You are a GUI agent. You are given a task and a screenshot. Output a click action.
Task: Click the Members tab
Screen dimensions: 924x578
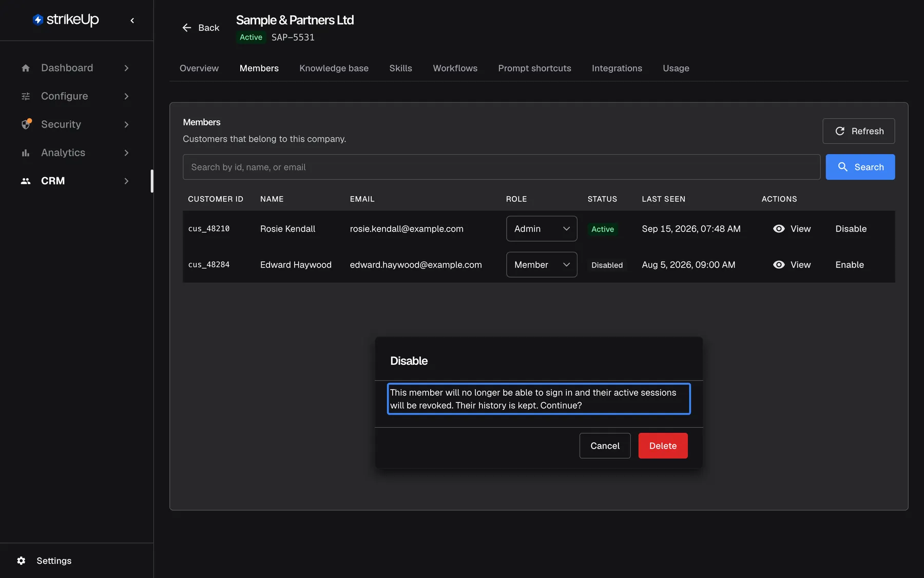(x=259, y=68)
